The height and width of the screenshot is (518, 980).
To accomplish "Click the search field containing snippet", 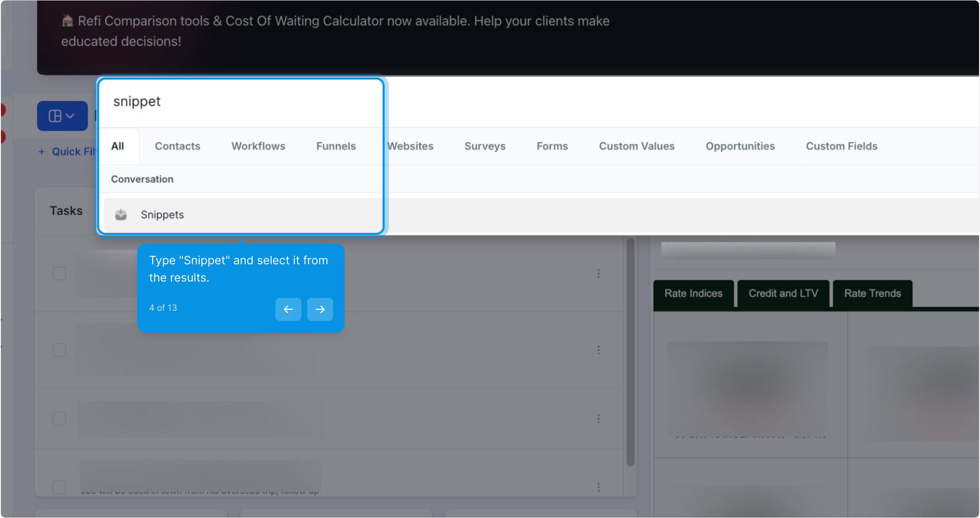I will click(240, 102).
